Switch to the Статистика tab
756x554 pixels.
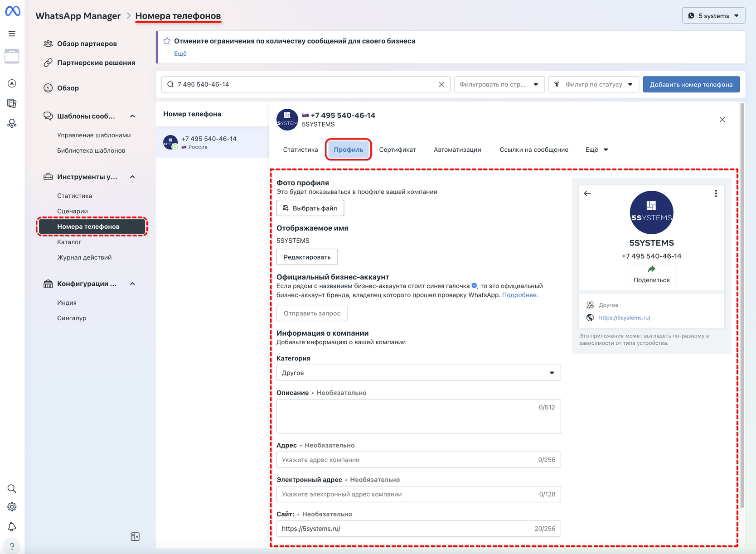[x=300, y=149]
